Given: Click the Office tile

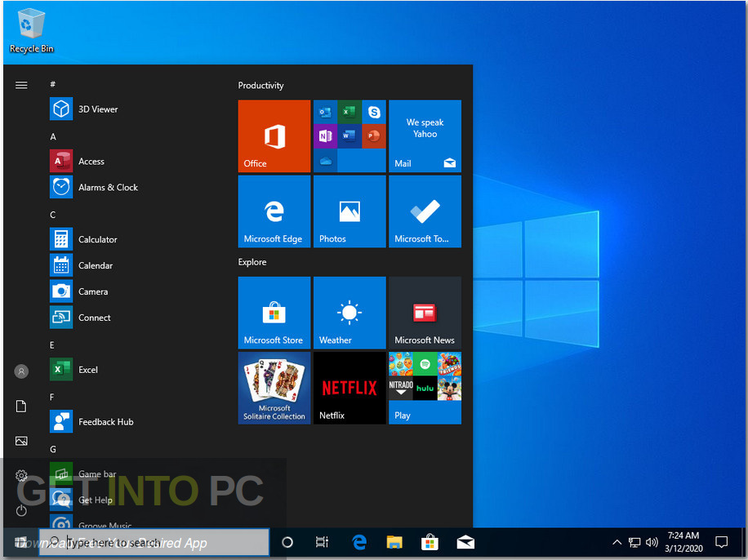Looking at the screenshot, I should (274, 136).
